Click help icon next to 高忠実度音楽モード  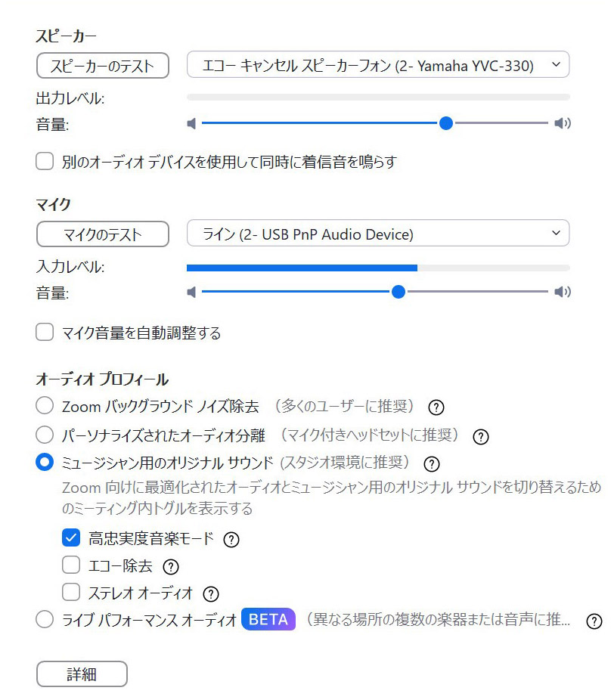point(231,540)
